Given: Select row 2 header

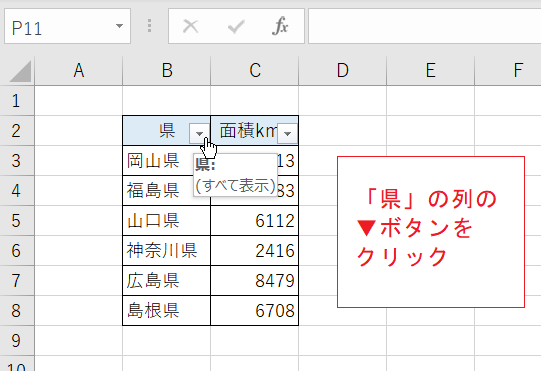Looking at the screenshot, I should 17,130.
